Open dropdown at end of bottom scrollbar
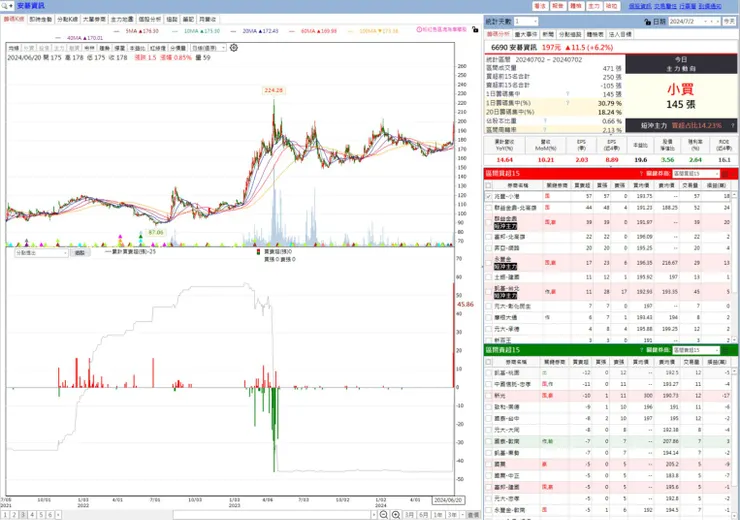740x520 pixels. click(x=374, y=515)
